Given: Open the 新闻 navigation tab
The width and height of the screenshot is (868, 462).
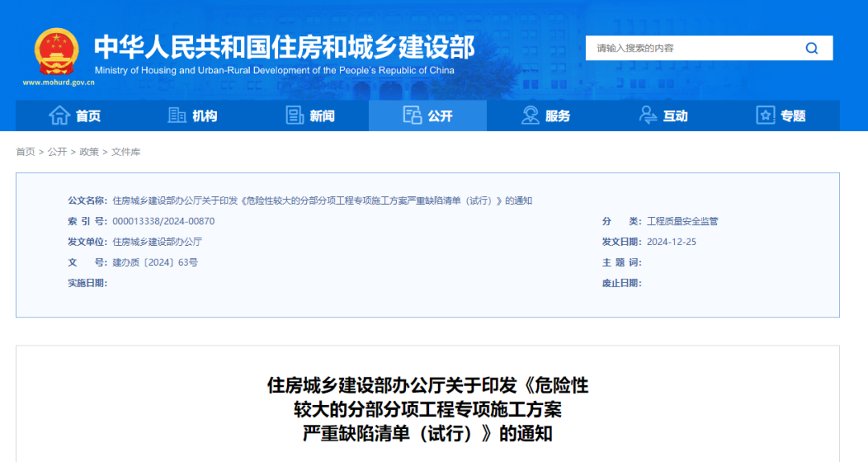Looking at the screenshot, I should pos(310,116).
